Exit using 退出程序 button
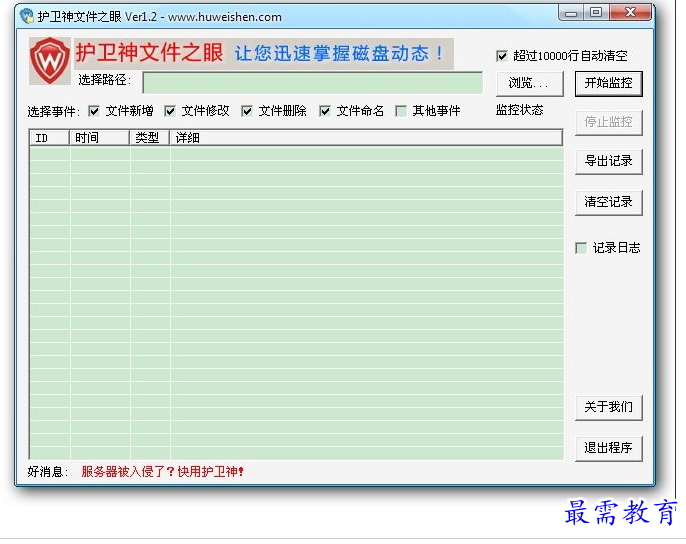 (609, 448)
